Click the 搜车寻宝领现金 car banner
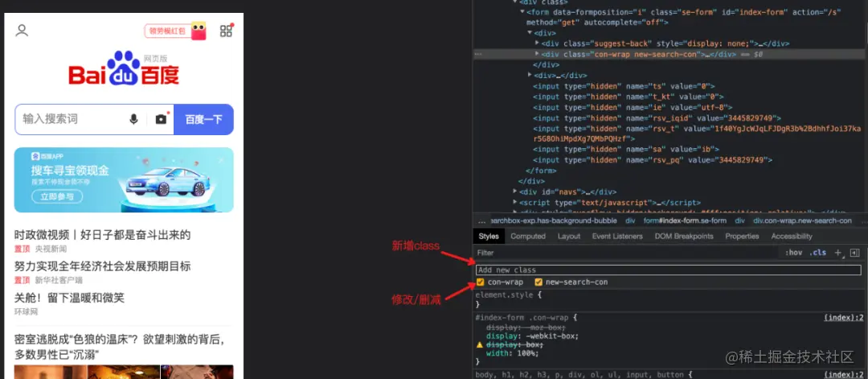 124,179
